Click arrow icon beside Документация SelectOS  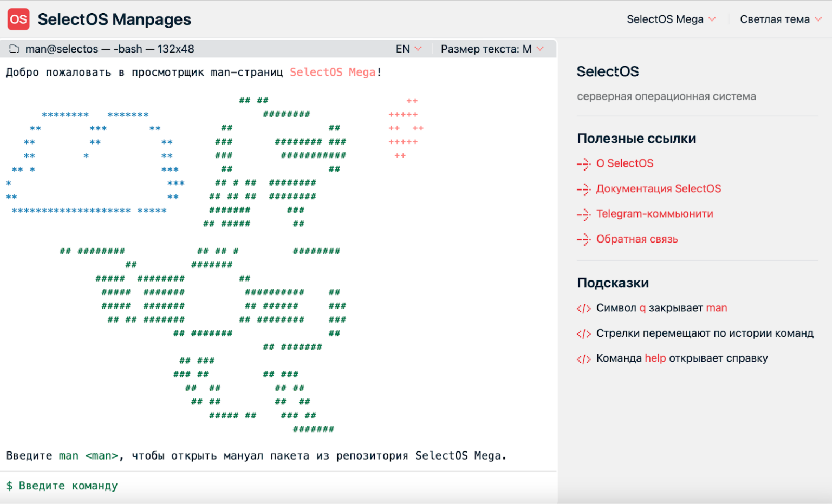pyautogui.click(x=584, y=190)
